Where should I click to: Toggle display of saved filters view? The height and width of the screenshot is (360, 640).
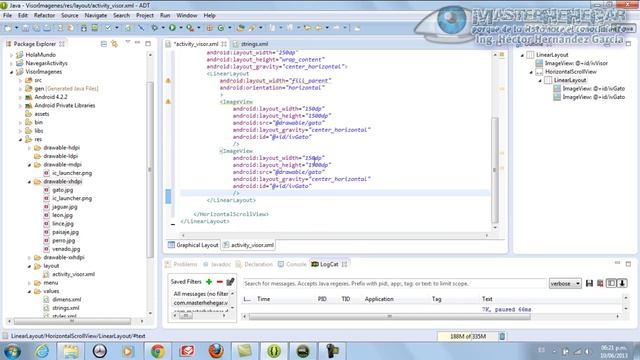tap(611, 283)
